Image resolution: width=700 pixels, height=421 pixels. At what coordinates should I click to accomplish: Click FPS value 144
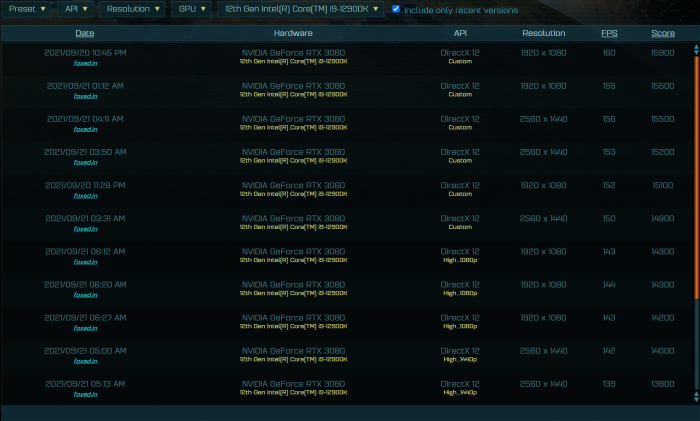pyautogui.click(x=609, y=284)
